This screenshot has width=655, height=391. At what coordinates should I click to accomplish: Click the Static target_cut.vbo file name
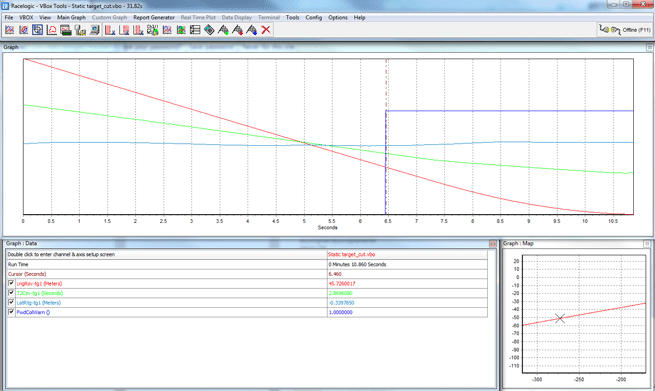click(351, 254)
